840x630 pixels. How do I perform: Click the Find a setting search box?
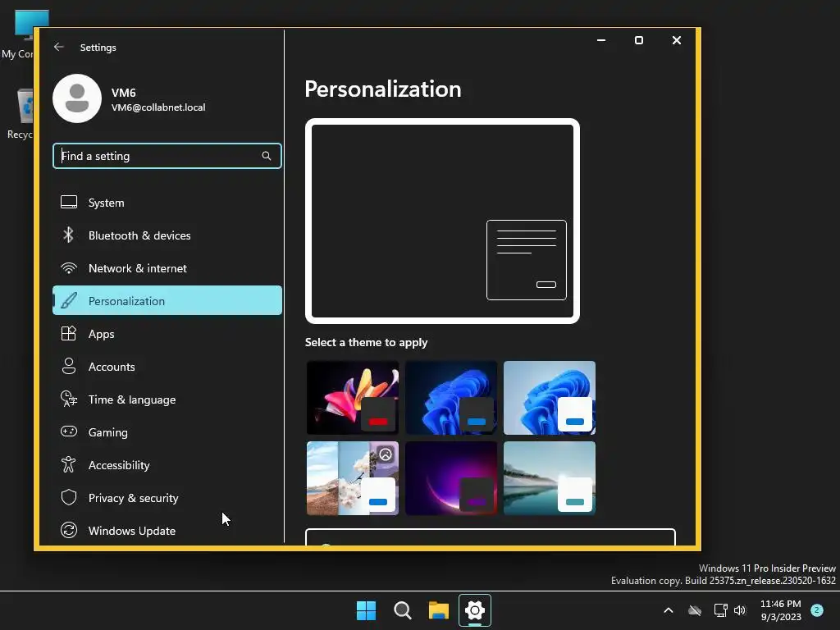pos(167,156)
